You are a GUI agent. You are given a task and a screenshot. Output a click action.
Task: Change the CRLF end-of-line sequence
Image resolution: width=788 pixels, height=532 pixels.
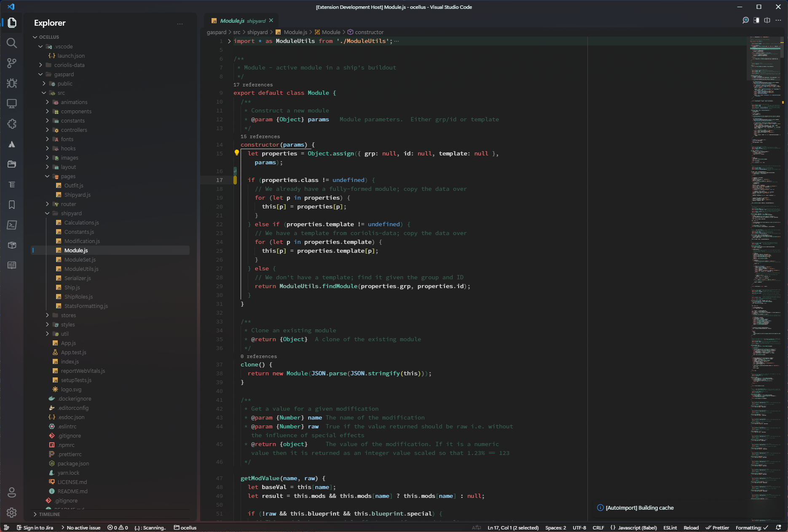pyautogui.click(x=598, y=527)
